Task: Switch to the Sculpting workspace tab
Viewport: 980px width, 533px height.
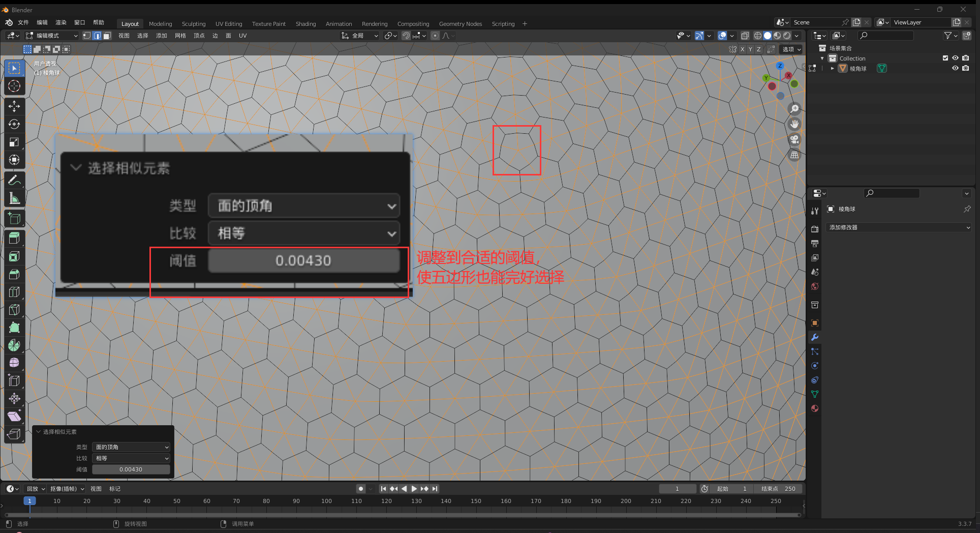Action: click(194, 24)
